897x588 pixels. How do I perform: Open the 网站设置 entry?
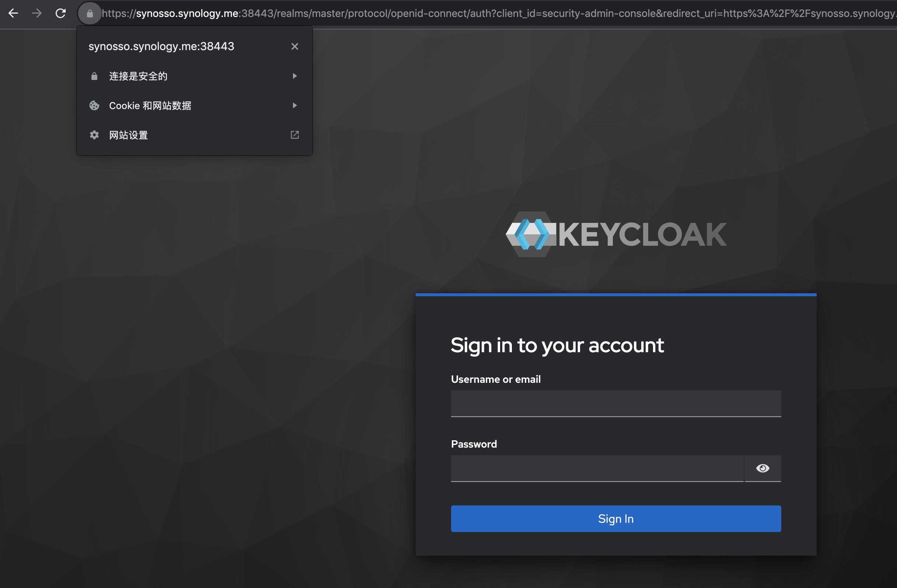[x=195, y=135]
